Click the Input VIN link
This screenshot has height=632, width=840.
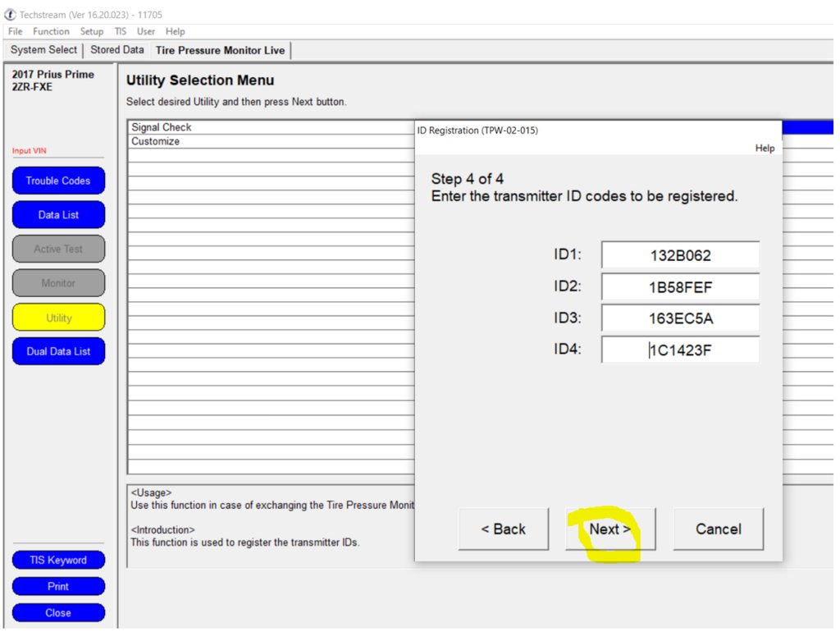[30, 151]
